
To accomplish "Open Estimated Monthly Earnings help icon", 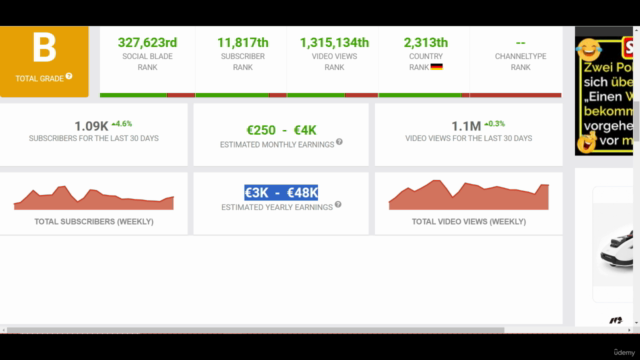I will [x=339, y=142].
